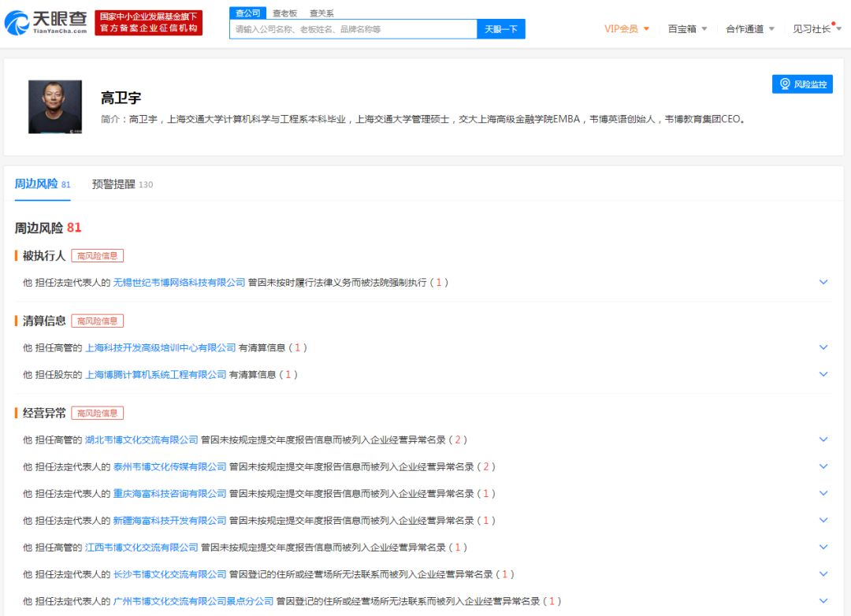Screen dimensions: 851x616
Task: Click the company search input field
Action: 351,28
